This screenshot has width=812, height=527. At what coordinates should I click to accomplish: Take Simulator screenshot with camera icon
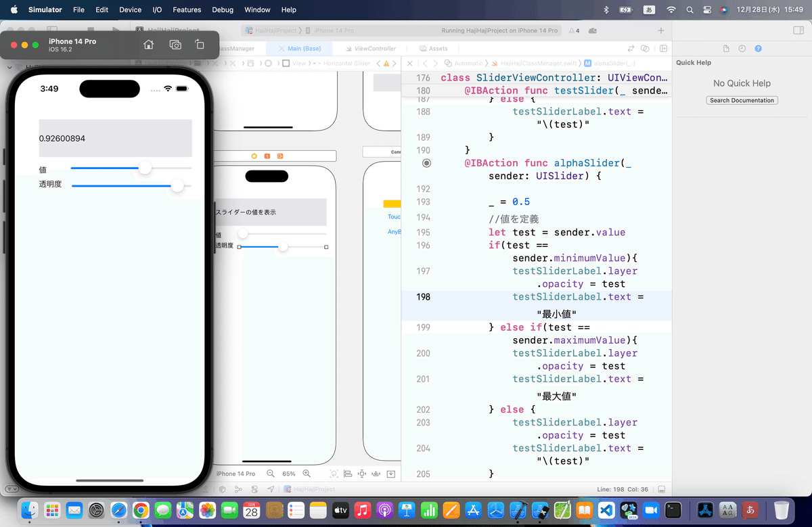[175, 45]
